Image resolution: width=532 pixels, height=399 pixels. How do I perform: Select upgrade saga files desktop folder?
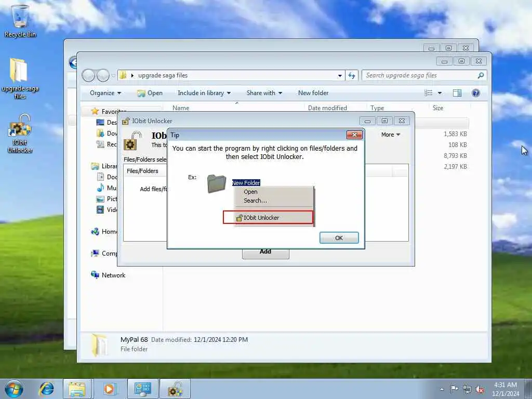(20, 78)
